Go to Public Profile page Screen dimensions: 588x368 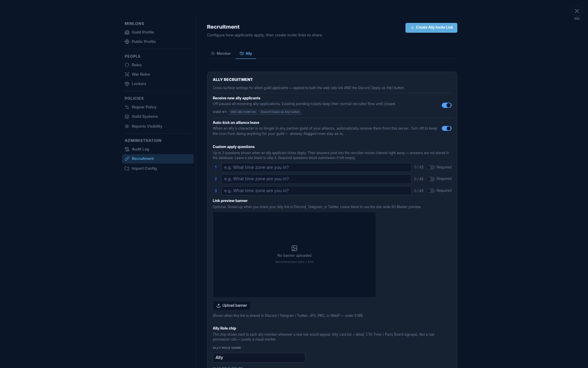(158, 42)
